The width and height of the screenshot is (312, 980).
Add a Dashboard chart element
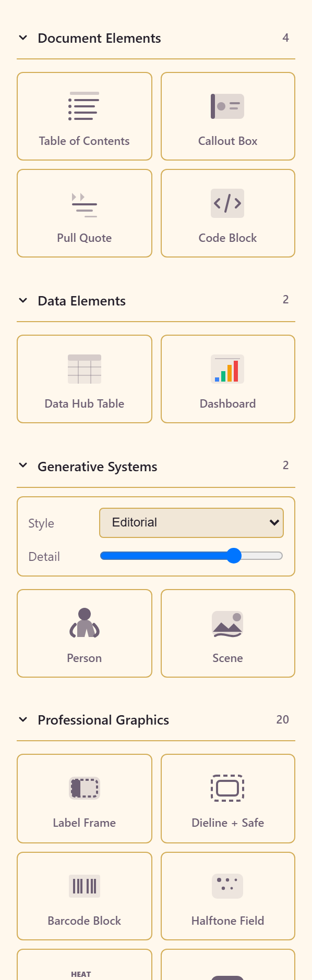tap(228, 379)
